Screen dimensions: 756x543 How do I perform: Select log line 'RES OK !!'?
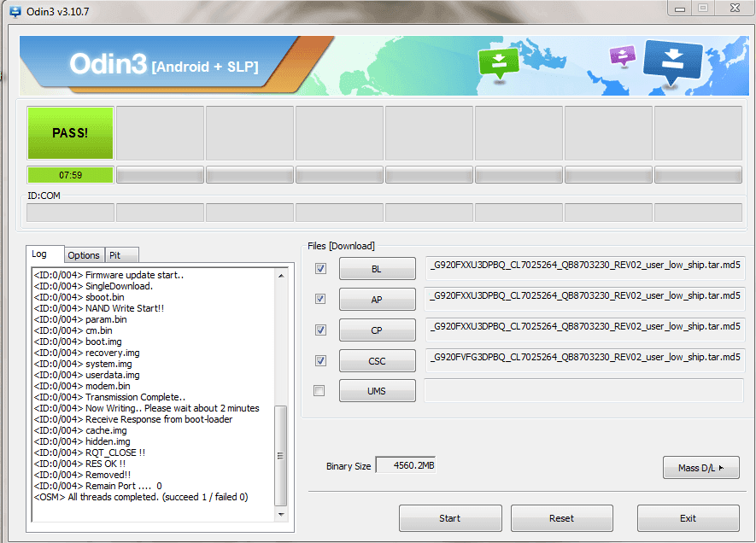tap(79, 464)
